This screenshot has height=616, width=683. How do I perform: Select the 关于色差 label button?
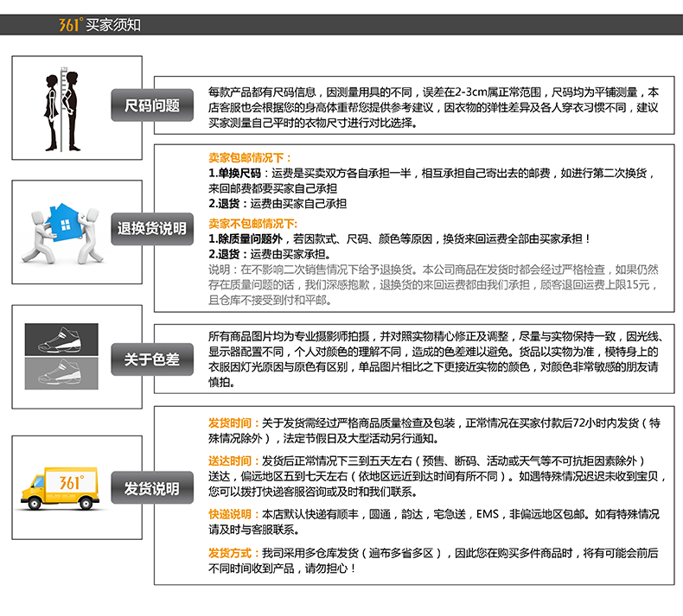(152, 359)
